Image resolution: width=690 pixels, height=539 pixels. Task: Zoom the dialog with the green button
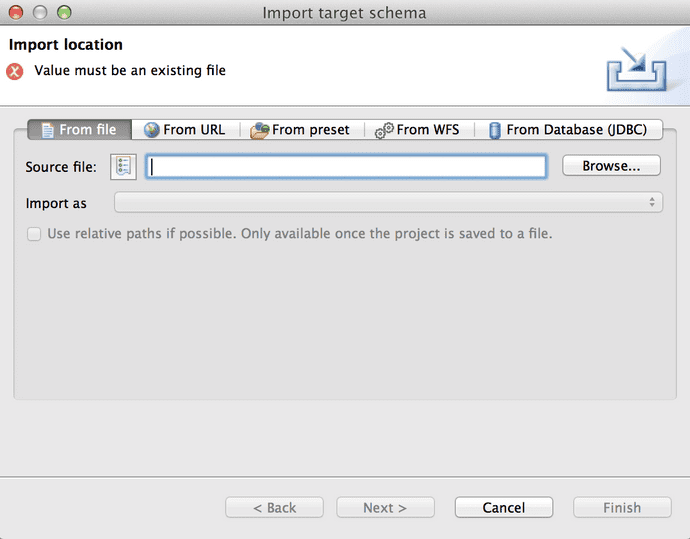[x=63, y=13]
